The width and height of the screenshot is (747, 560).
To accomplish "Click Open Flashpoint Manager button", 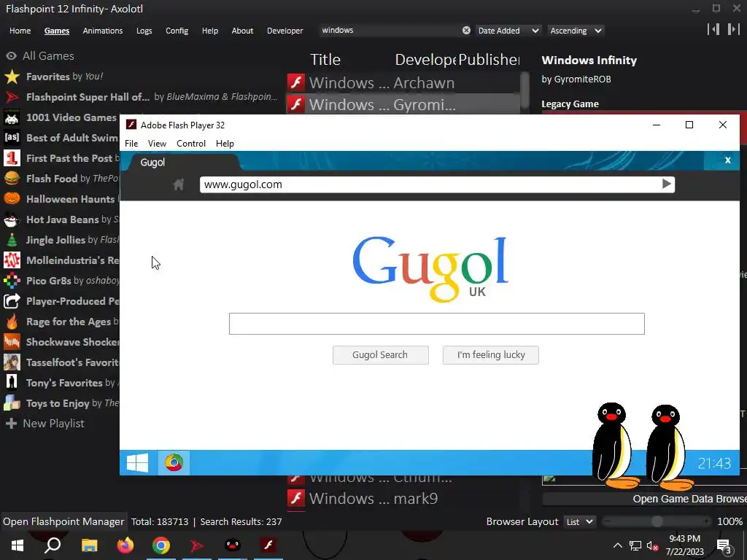I will (63, 521).
